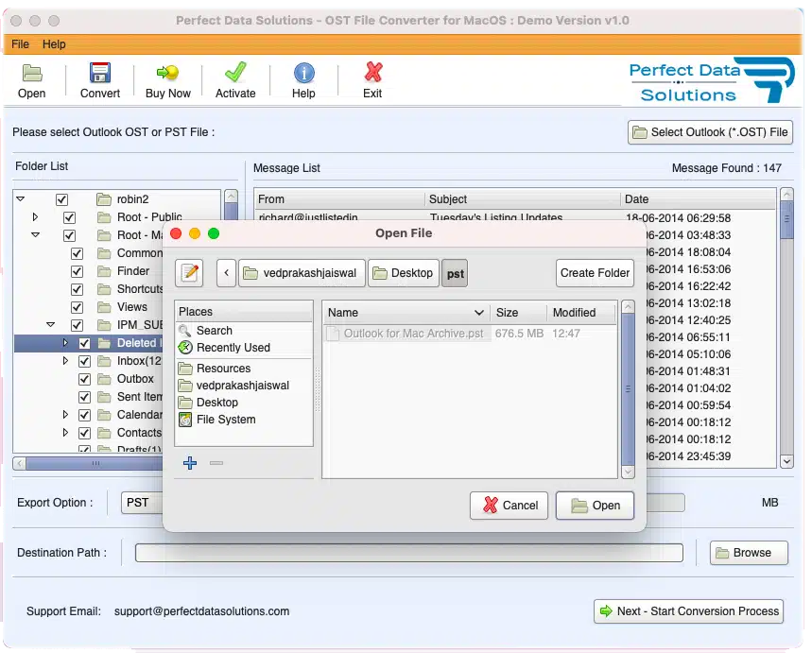812x653 pixels.
Task: Click Open button in file dialog
Action: click(x=595, y=506)
